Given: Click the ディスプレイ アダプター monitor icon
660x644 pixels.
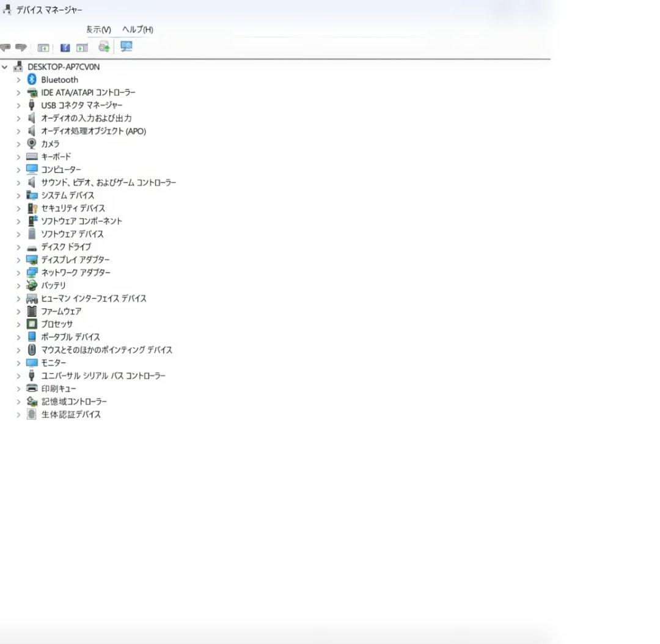Looking at the screenshot, I should (32, 260).
